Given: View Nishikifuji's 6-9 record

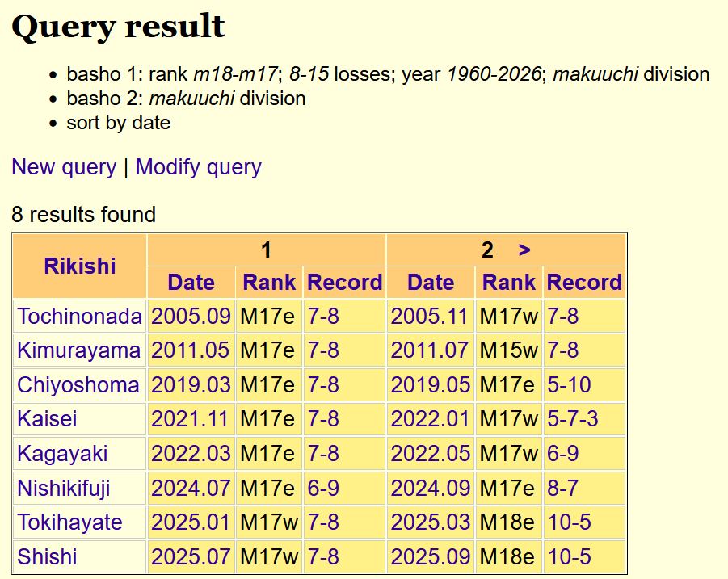Looking at the screenshot, I should (323, 489).
